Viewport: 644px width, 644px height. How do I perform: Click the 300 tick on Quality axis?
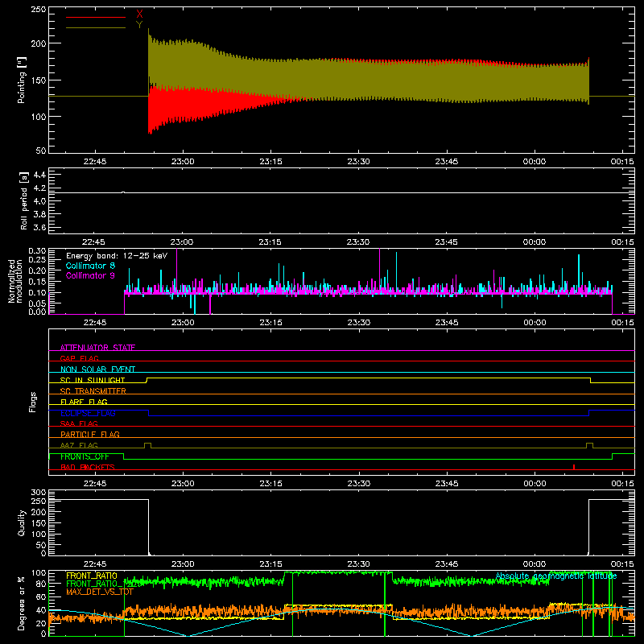click(x=39, y=492)
